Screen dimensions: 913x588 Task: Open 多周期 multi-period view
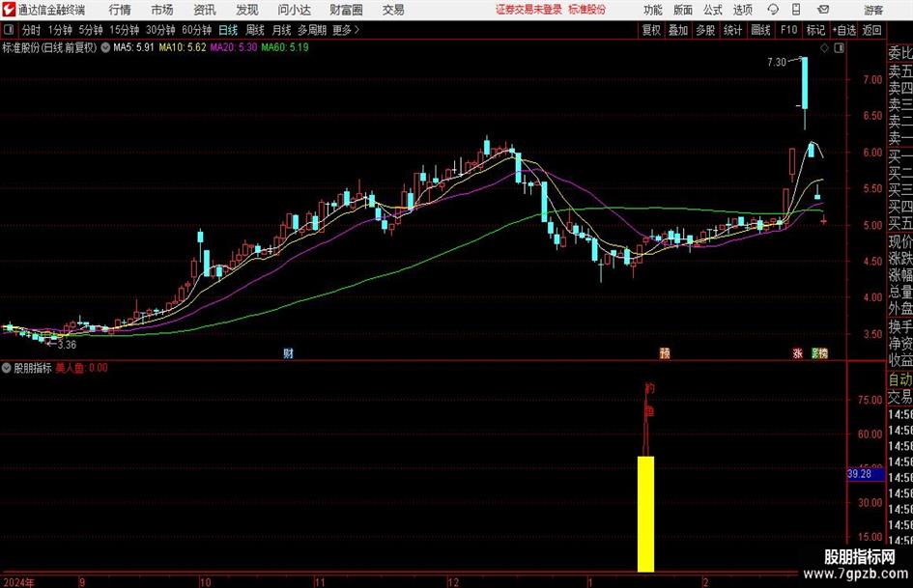[x=312, y=30]
